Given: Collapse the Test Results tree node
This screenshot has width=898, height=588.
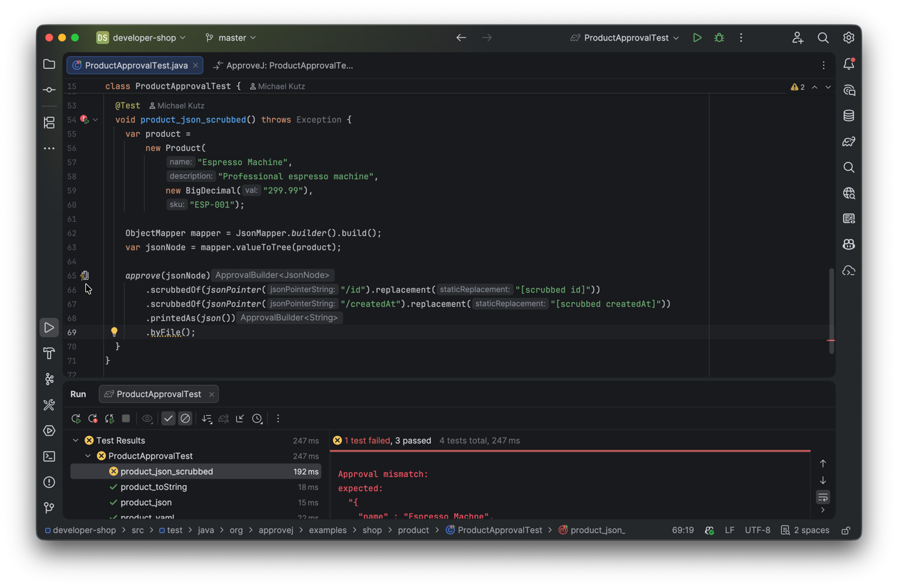Looking at the screenshot, I should pyautogui.click(x=75, y=440).
